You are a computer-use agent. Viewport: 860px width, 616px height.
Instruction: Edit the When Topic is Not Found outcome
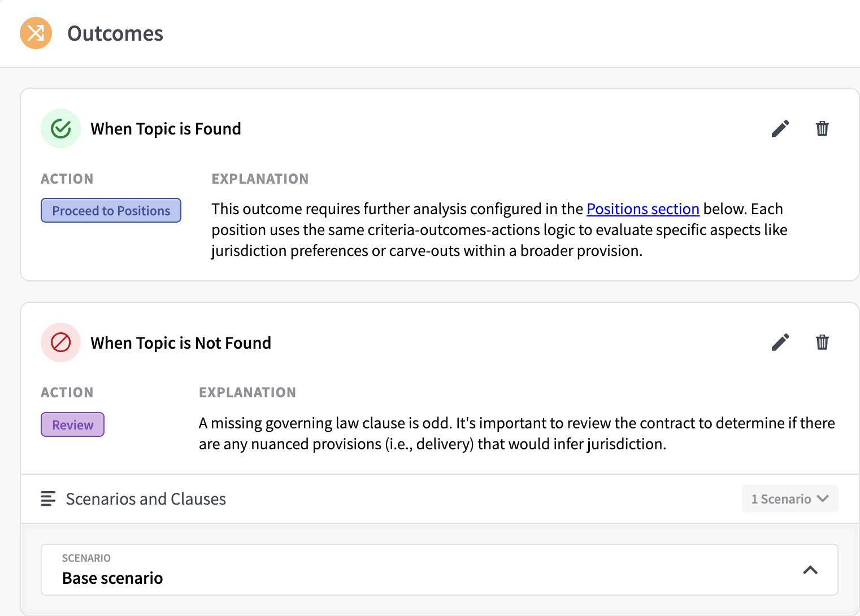[780, 342]
